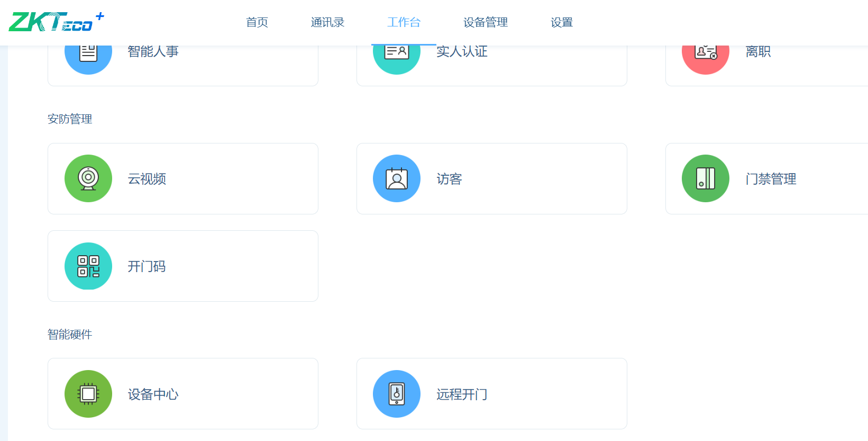Click the 访客 card
868x441 pixels.
(491, 178)
